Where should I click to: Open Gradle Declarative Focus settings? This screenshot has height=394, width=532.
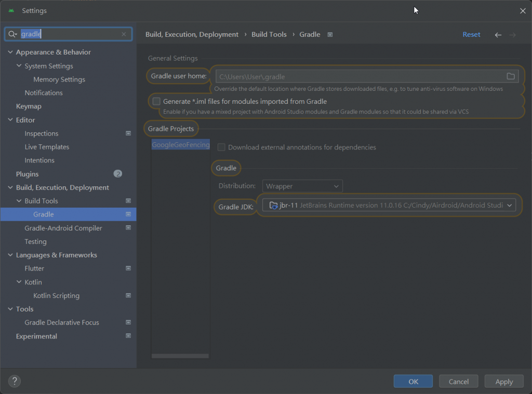(62, 322)
